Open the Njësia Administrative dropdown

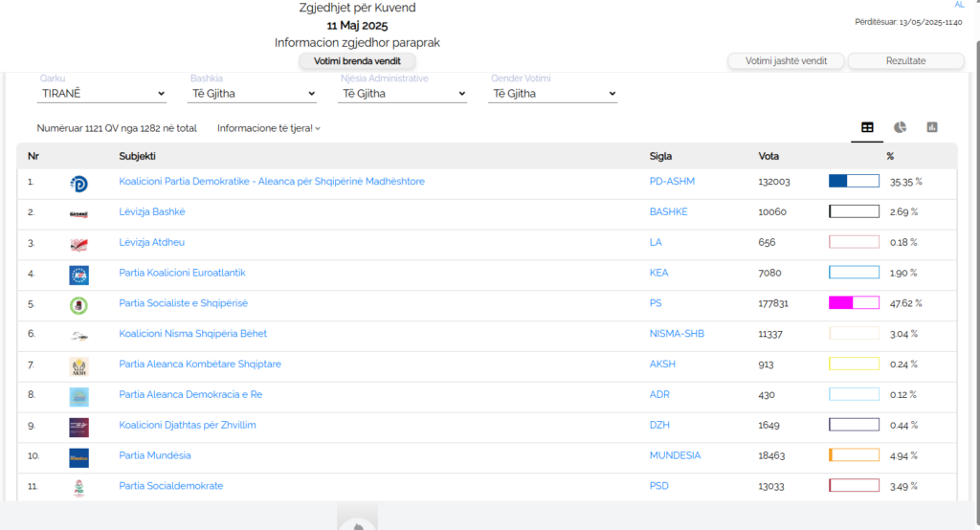point(403,94)
